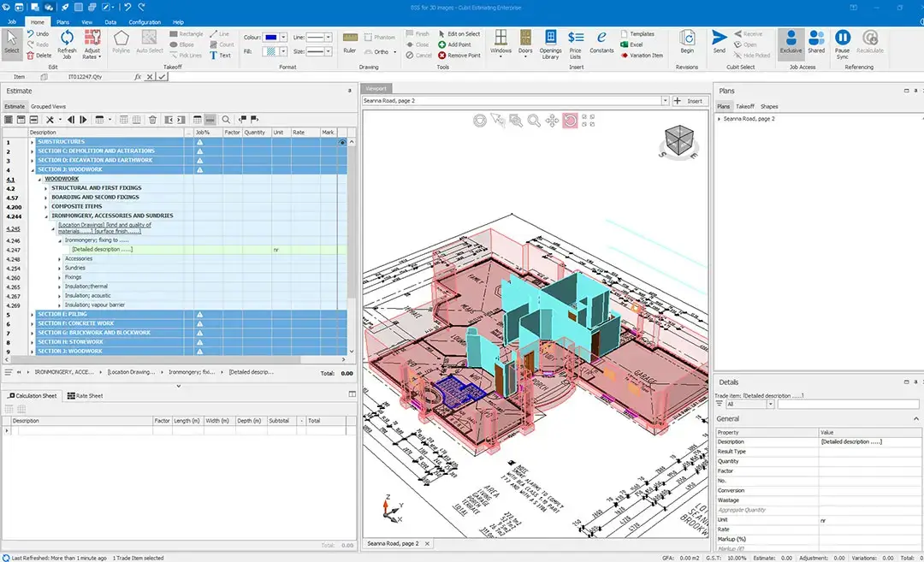Toggle Ortho drawing mode

[381, 52]
